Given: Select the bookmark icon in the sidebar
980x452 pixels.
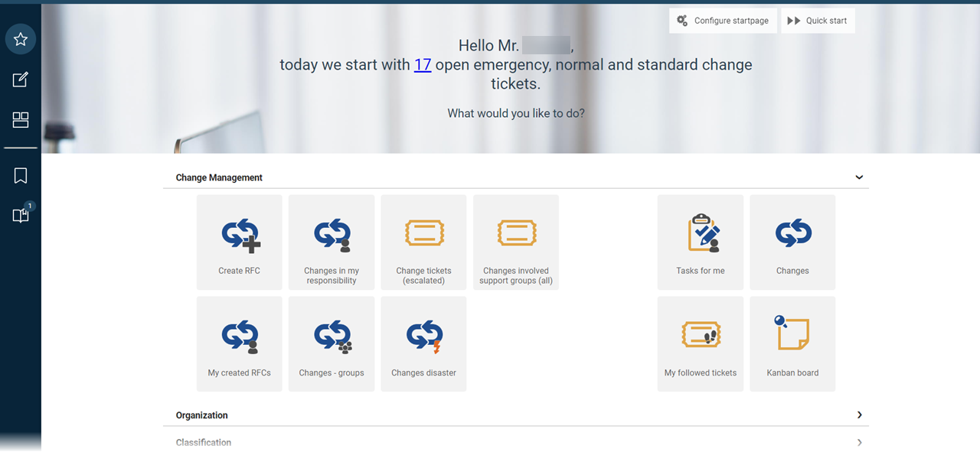Looking at the screenshot, I should coord(20,175).
